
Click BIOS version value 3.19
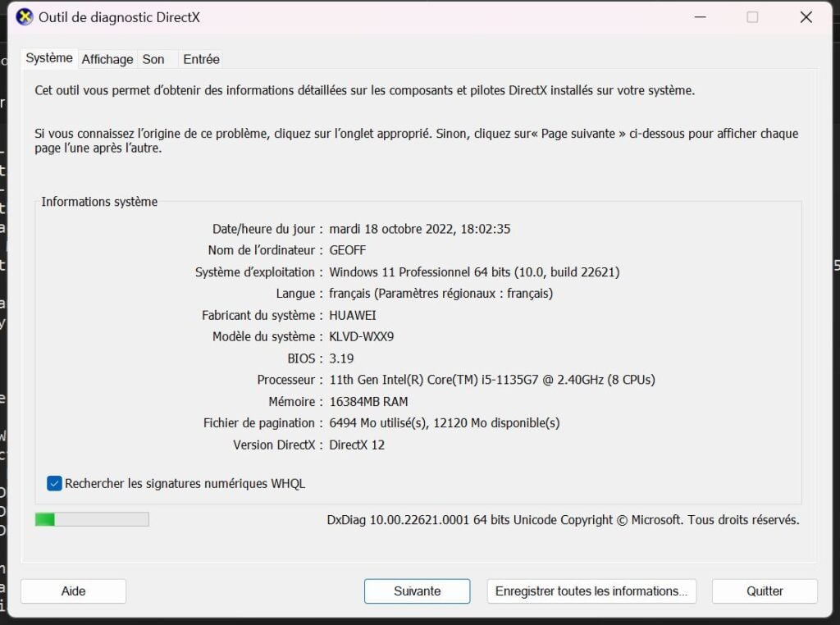(341, 358)
